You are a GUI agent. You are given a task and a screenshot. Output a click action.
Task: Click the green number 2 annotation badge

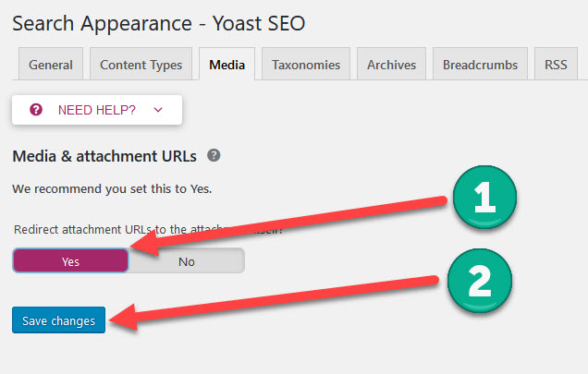[480, 281]
